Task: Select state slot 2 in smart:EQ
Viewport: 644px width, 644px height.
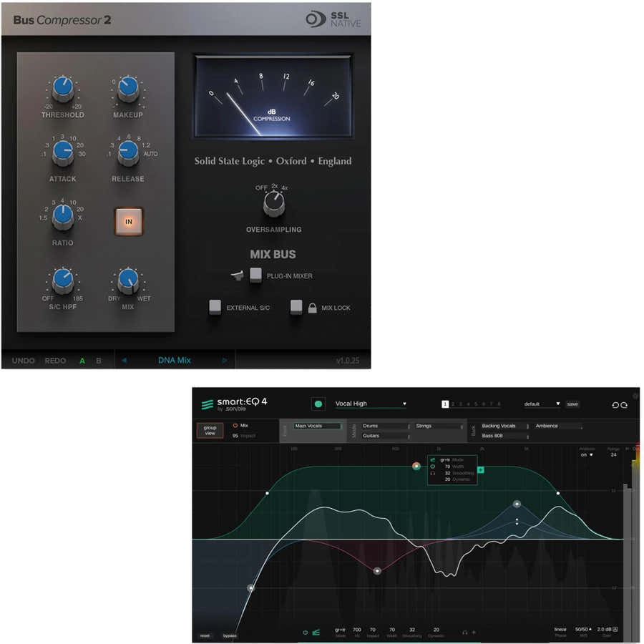Action: pos(453,404)
